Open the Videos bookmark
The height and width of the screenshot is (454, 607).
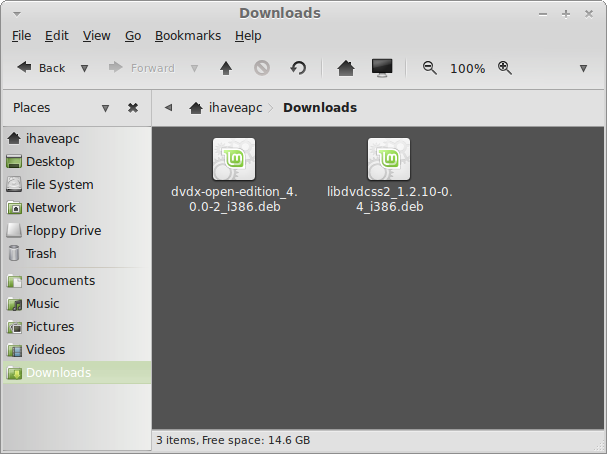pos(77,349)
